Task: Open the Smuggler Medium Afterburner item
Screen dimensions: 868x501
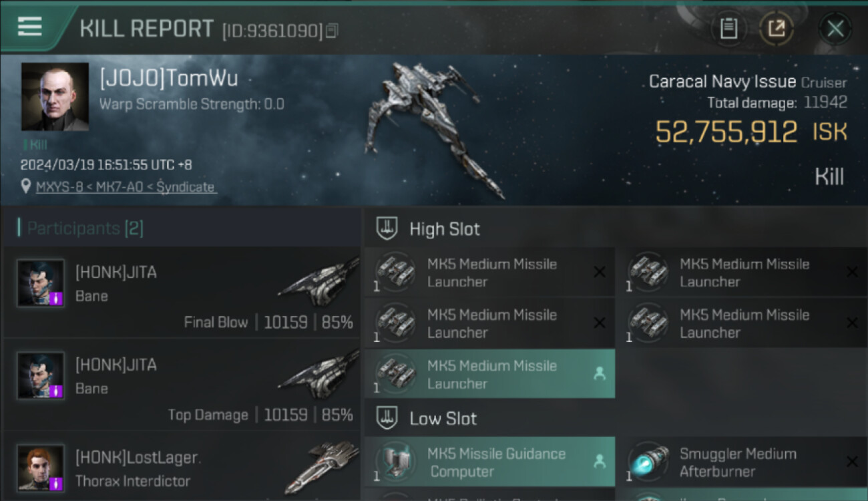Action: [742, 462]
